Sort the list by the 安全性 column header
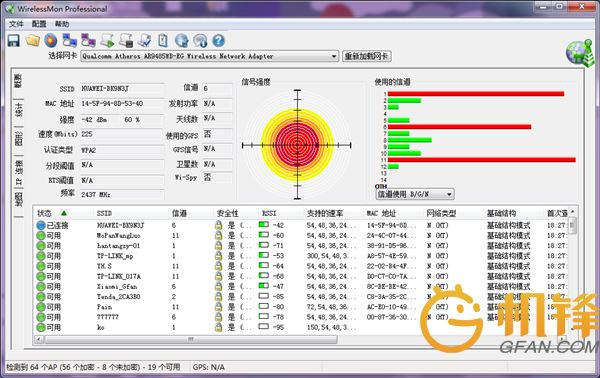 click(227, 213)
